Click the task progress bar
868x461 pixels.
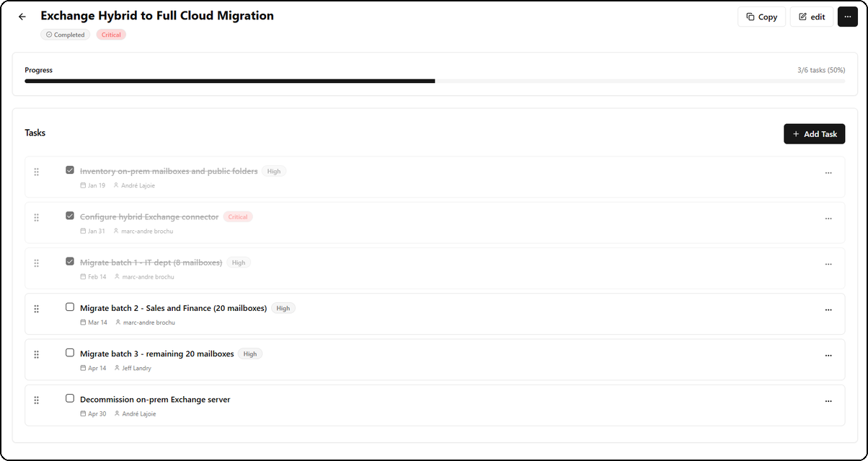tap(434, 82)
